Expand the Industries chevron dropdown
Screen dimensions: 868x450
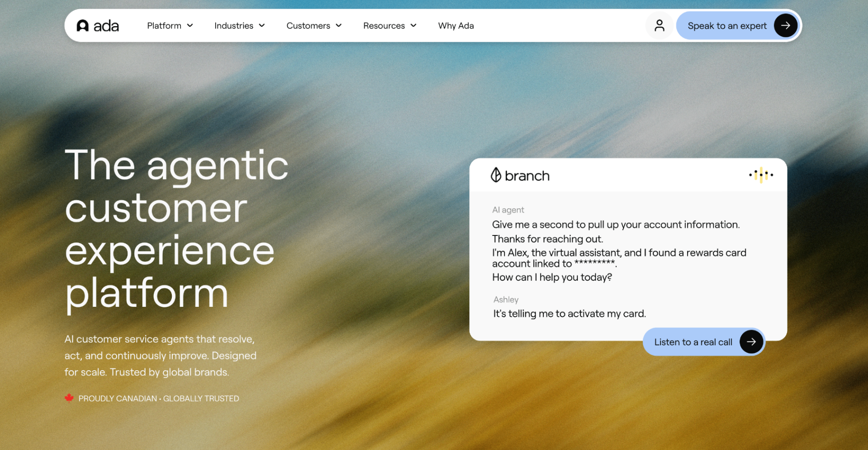pos(262,26)
